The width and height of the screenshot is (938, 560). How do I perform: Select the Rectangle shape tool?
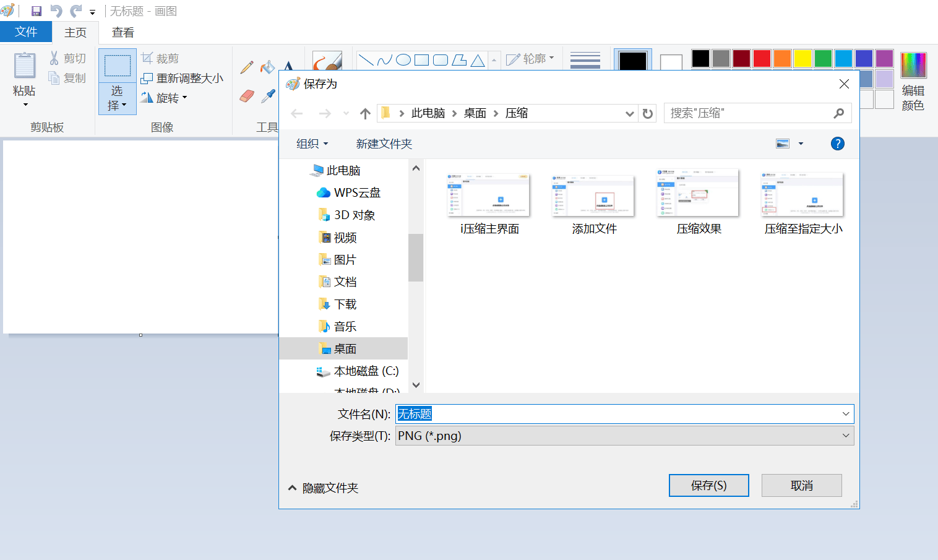pos(421,59)
